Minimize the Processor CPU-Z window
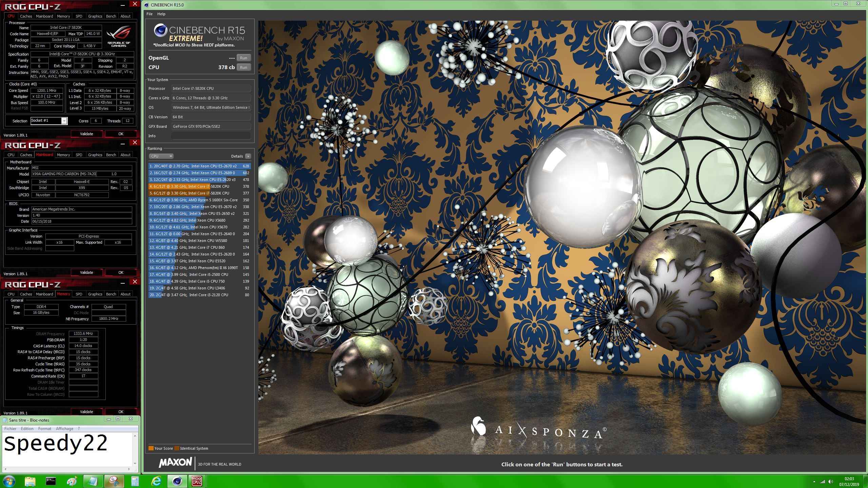Screen dimensions: 868x488 (x=122, y=5)
